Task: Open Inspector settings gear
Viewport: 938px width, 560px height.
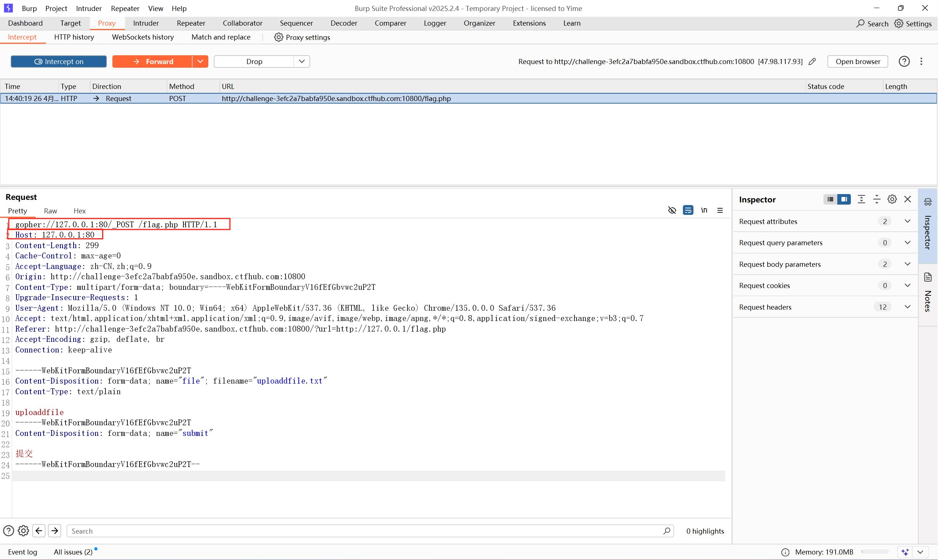Action: click(x=892, y=199)
